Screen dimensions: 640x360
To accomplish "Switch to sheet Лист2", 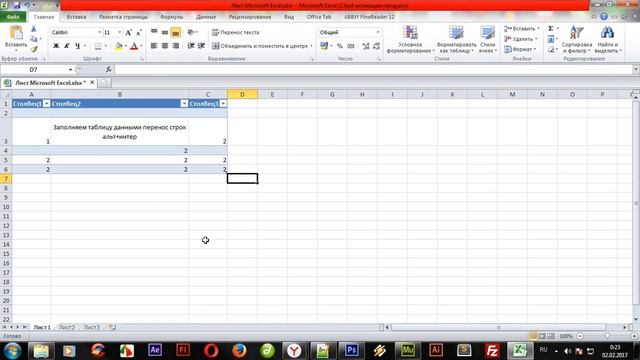I will pos(67,327).
